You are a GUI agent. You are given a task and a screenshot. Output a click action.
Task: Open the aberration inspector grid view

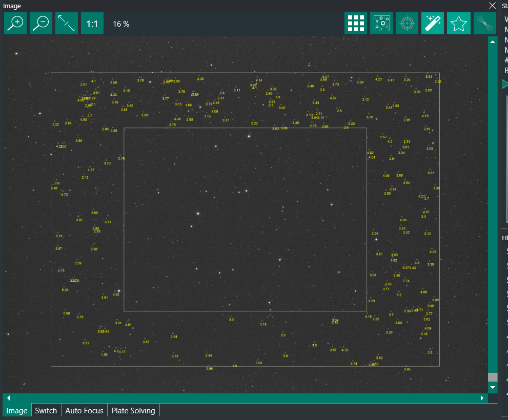356,24
